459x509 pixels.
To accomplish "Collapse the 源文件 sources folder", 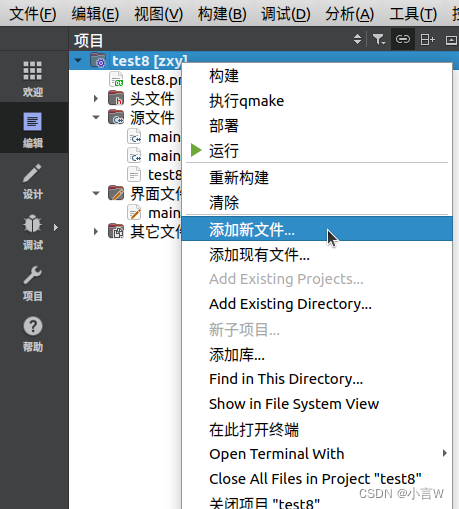I will tap(96, 117).
